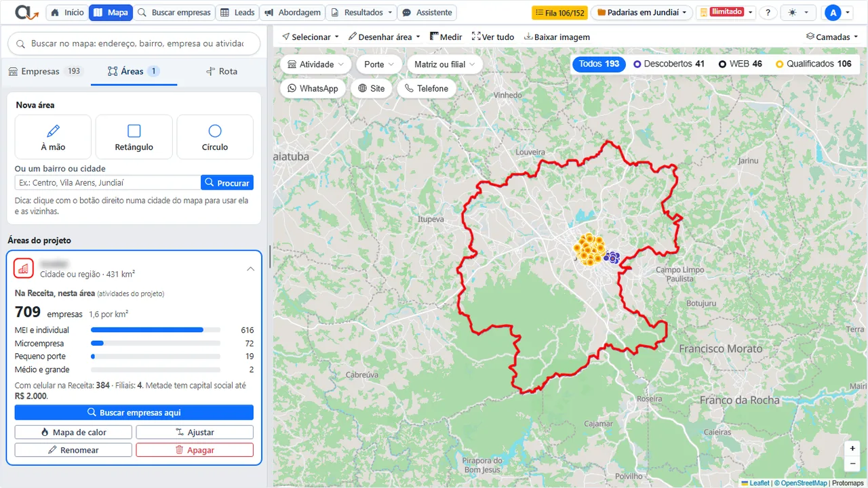
Task: Toggle Telefone filter chip
Action: click(x=427, y=88)
